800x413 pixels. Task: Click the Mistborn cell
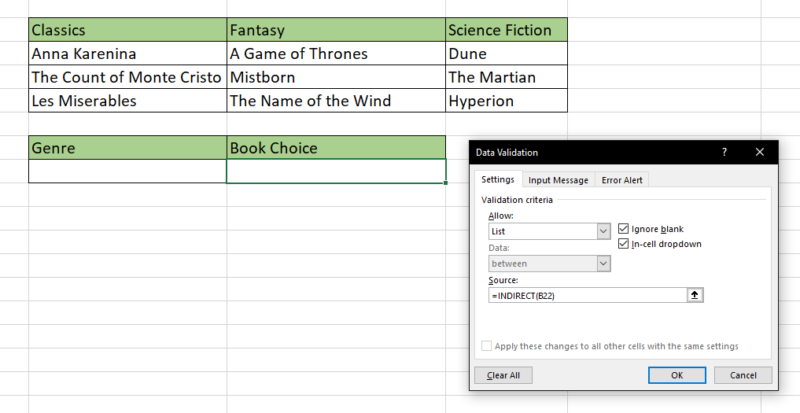[x=336, y=77]
